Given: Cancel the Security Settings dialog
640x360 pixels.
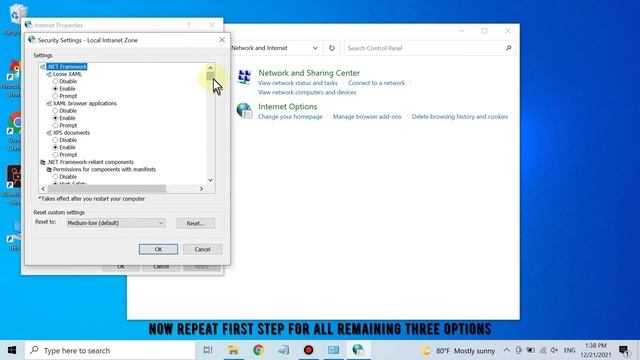Looking at the screenshot, I should (x=202, y=249).
